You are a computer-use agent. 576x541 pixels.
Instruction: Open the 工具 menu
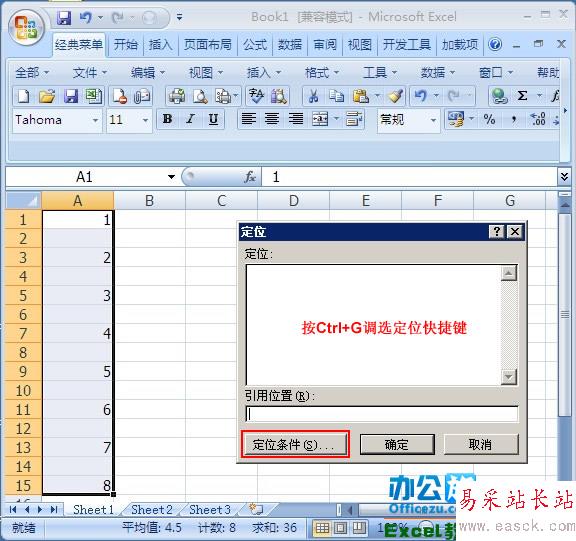pyautogui.click(x=380, y=72)
